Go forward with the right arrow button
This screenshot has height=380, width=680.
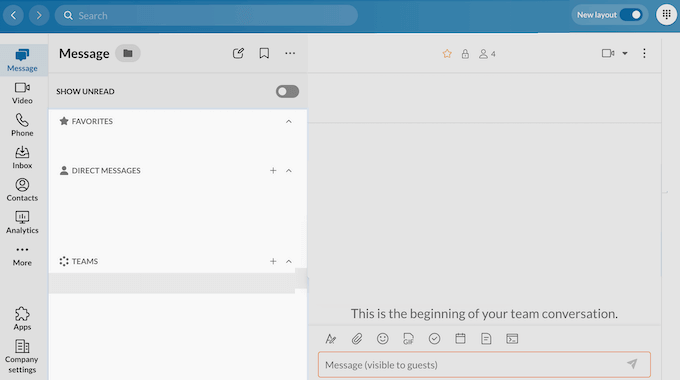(39, 16)
